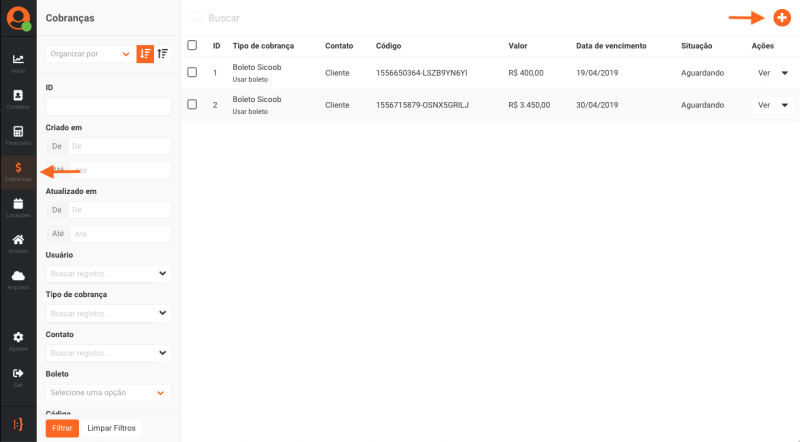The image size is (800, 442).
Task: Check the box for row ID 2
Action: [192, 105]
